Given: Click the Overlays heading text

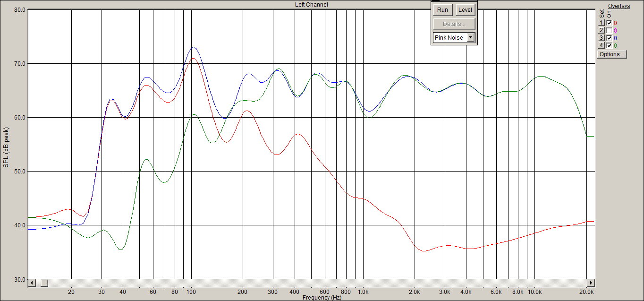Looking at the screenshot, I should [619, 6].
